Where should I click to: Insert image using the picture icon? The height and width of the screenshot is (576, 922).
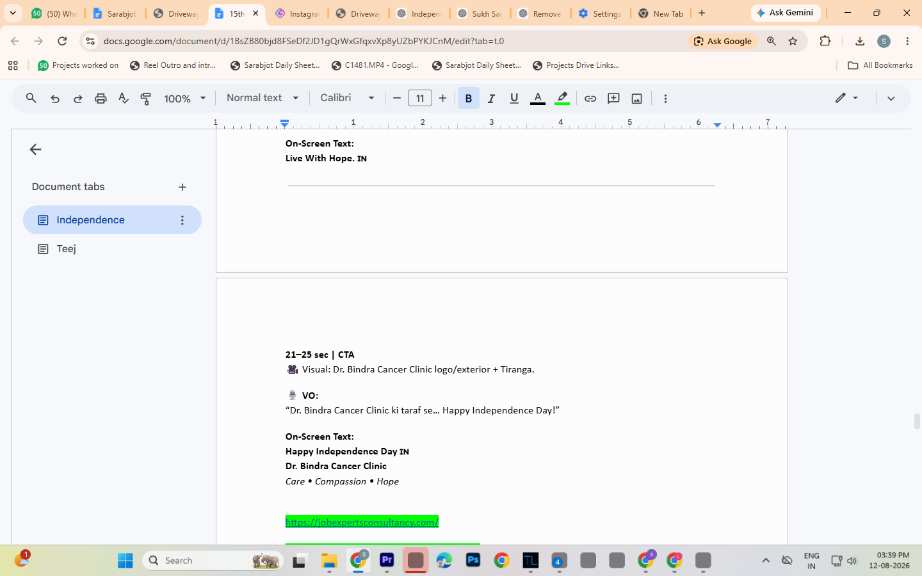pyautogui.click(x=637, y=99)
